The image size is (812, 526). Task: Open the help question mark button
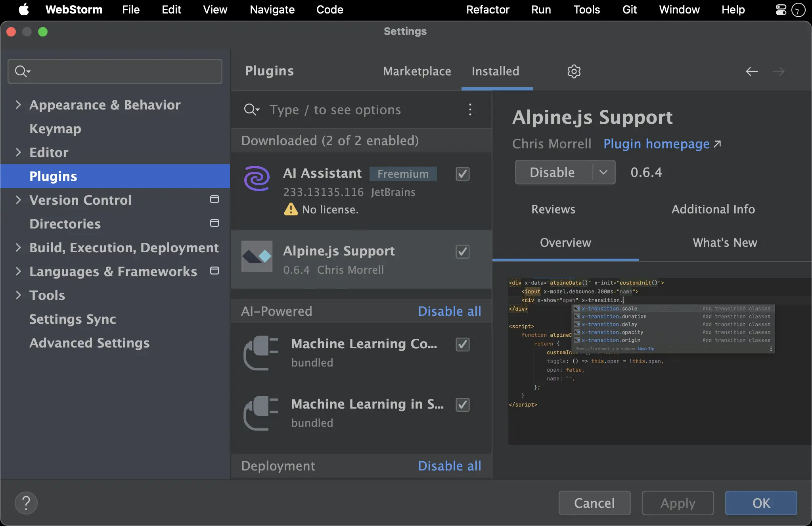(x=26, y=503)
